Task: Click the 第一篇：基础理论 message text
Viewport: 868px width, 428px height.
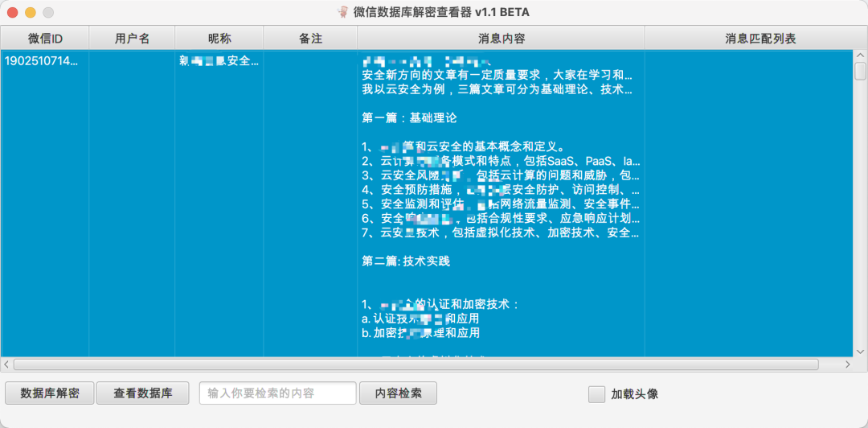Action: (x=409, y=117)
